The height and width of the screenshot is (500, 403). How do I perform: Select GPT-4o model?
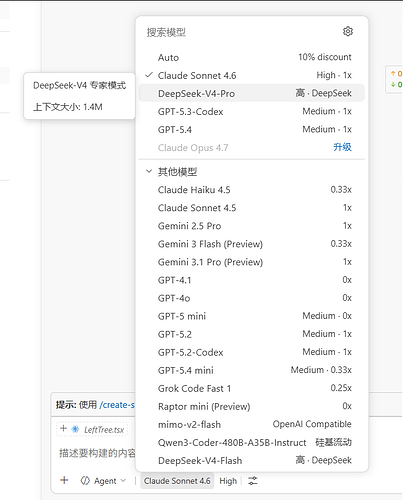(x=252, y=298)
